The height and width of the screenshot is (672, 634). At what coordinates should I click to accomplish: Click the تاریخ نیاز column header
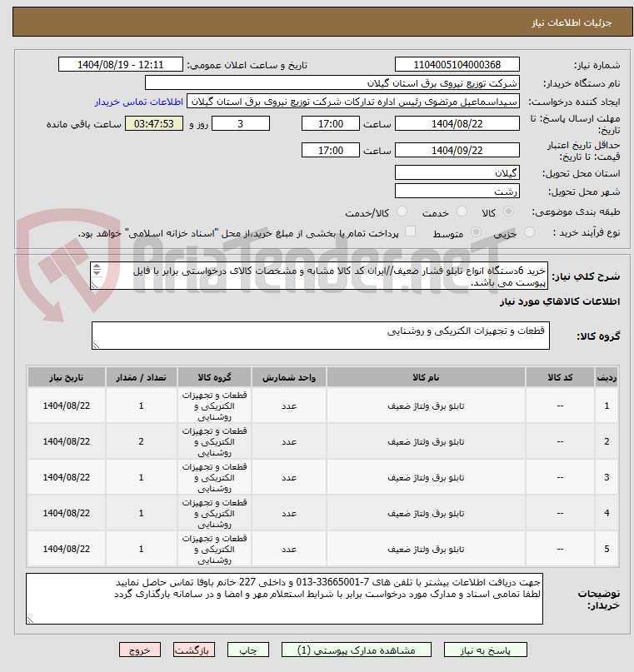(x=67, y=377)
